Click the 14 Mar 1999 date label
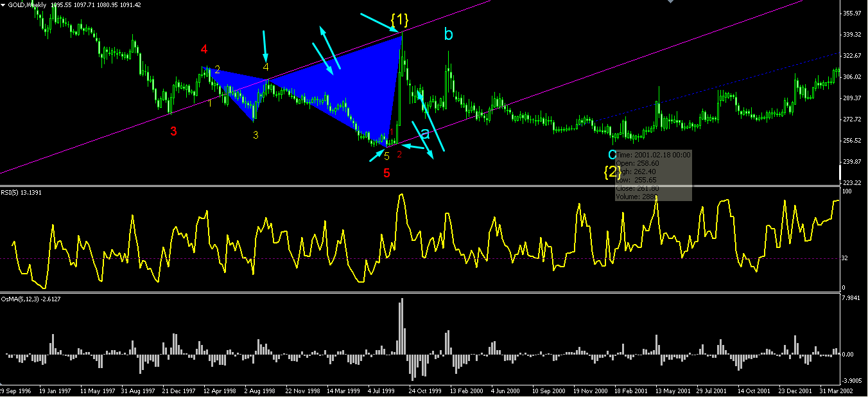 (x=343, y=391)
